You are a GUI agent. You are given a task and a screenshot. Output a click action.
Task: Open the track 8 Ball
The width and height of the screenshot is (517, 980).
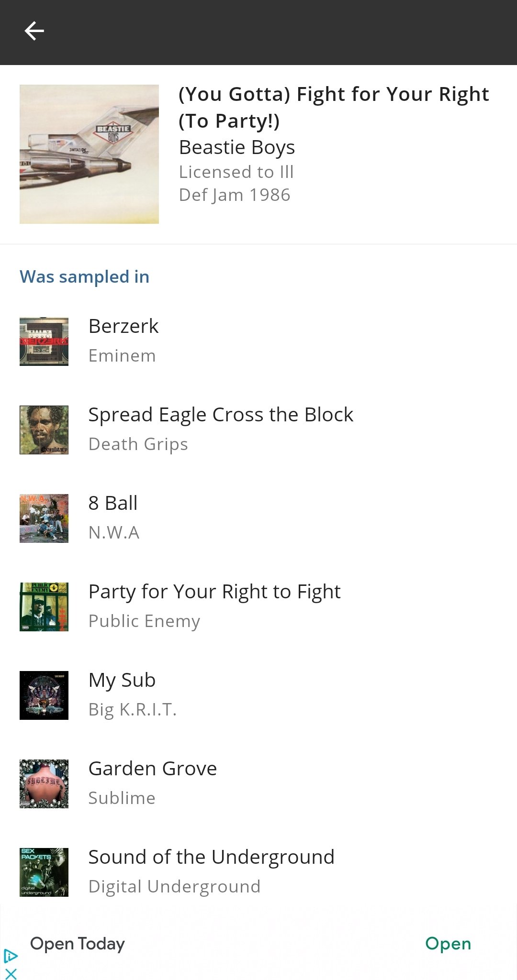pos(258,518)
